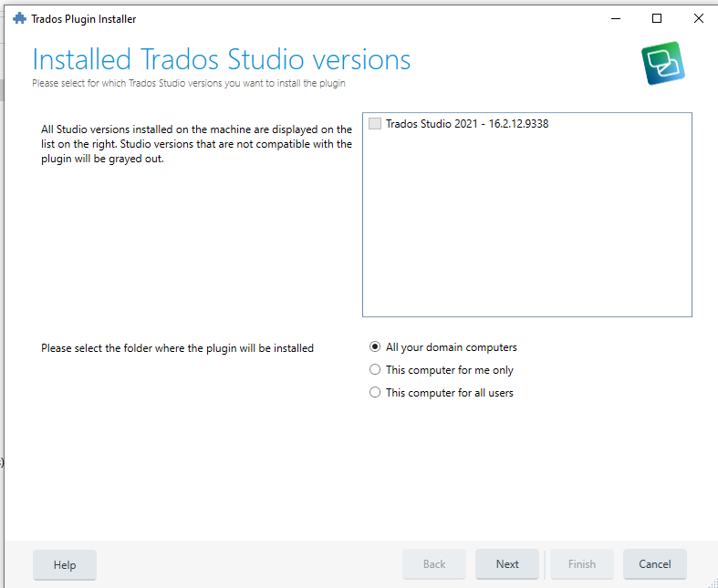Click the disabled Finish button
Image resolution: width=718 pixels, height=588 pixels.
pos(581,564)
